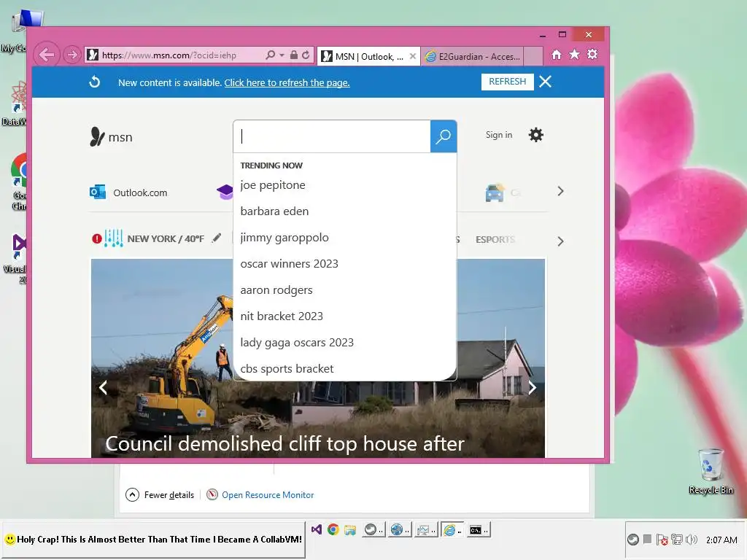Expand more shortcuts with the right chevron
This screenshot has height=560, width=747.
(x=560, y=192)
